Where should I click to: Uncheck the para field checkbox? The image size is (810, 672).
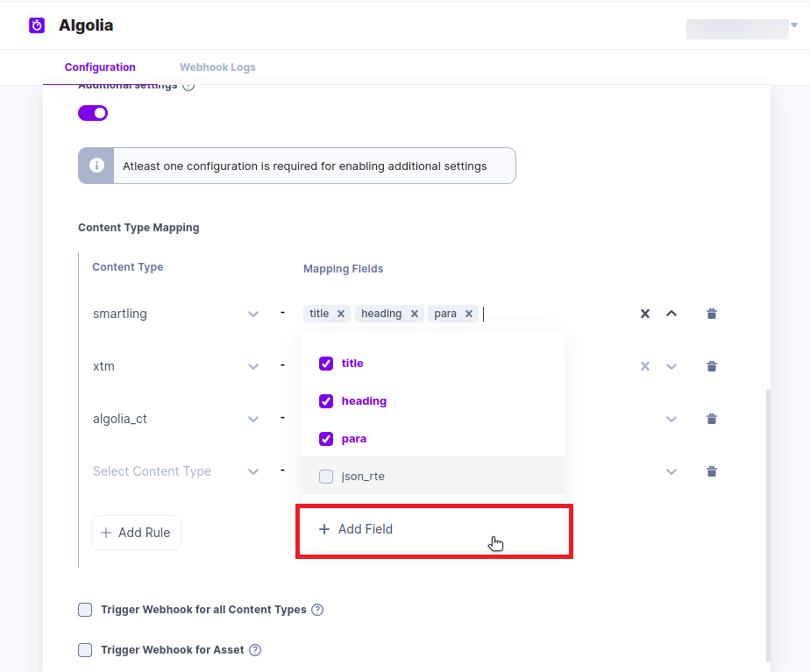(326, 439)
